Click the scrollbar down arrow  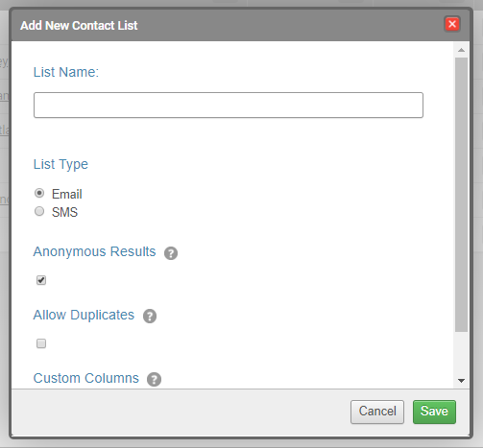click(461, 381)
